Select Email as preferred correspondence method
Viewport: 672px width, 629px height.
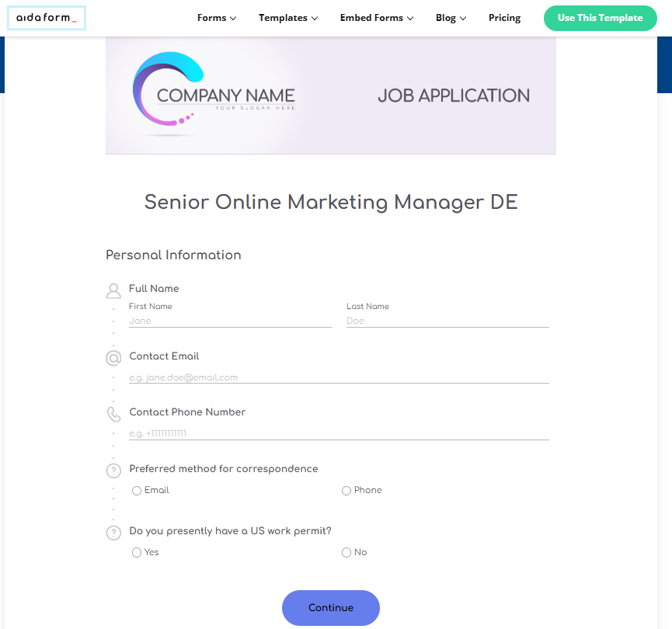coord(137,491)
